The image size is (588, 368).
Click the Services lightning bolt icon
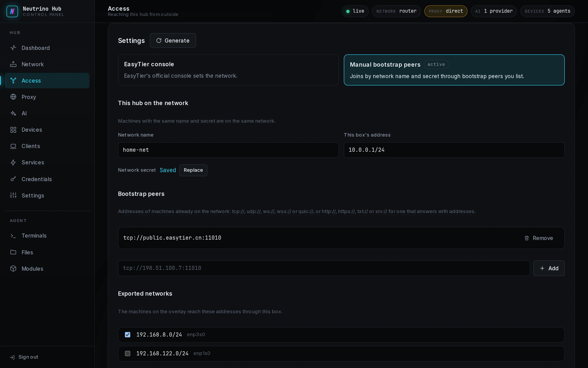pyautogui.click(x=13, y=163)
